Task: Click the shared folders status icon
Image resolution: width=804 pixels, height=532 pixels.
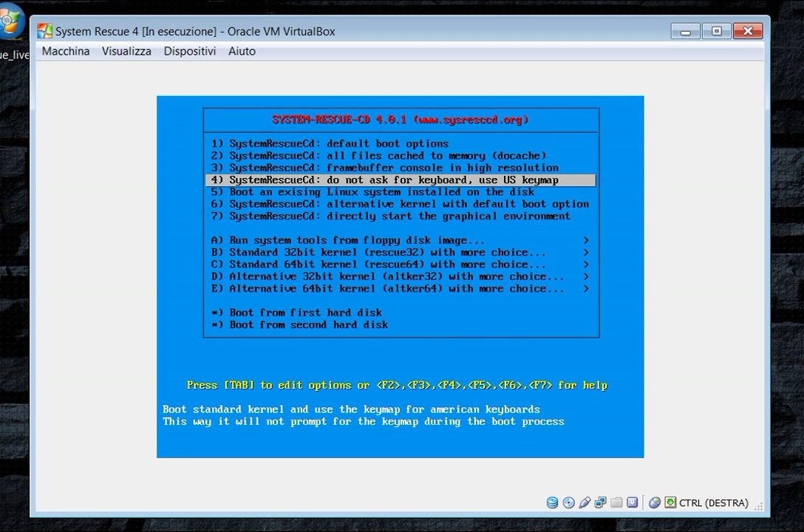Action: (616, 502)
